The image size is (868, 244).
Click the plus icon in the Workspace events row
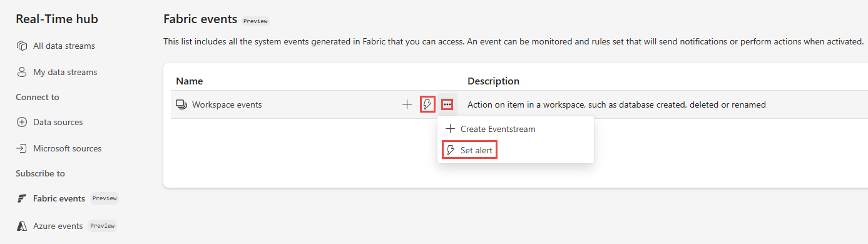click(x=407, y=104)
